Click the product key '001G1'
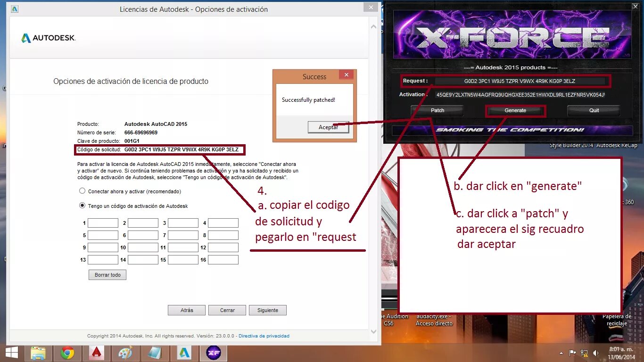 pyautogui.click(x=132, y=141)
